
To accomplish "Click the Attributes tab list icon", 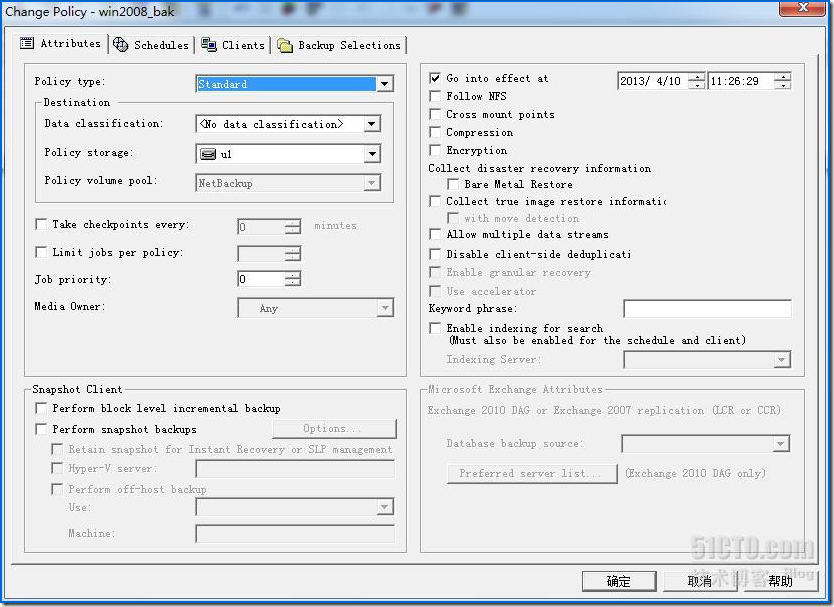I will click(27, 43).
